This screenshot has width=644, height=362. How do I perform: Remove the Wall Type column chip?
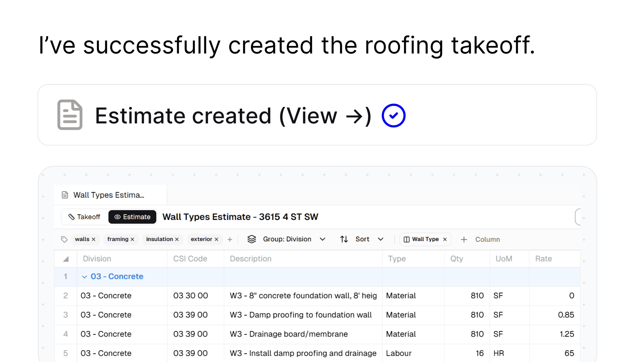(445, 239)
